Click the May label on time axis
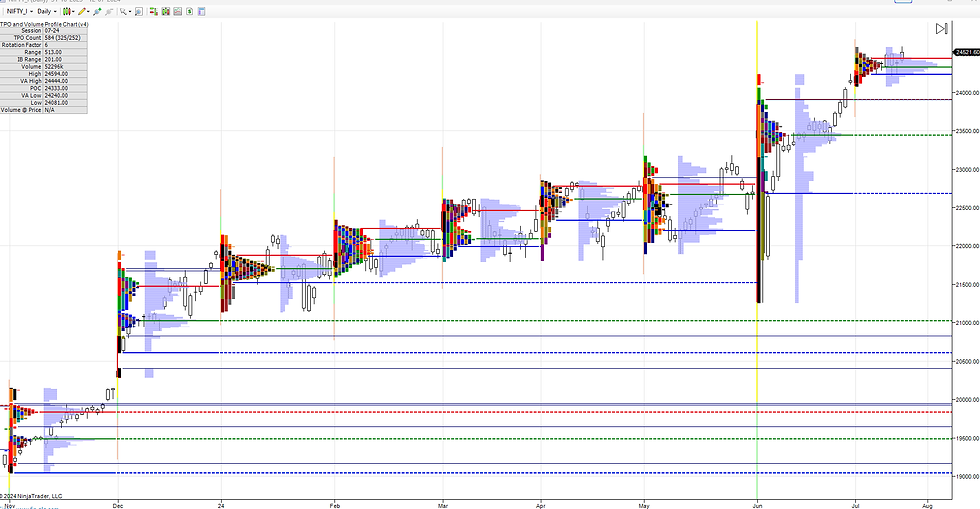This screenshot has width=980, height=509. tap(644, 505)
